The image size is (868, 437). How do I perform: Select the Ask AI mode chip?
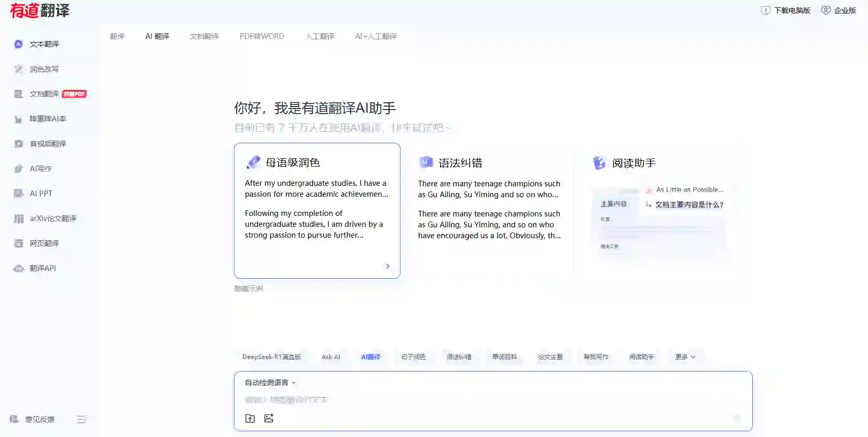coord(331,357)
